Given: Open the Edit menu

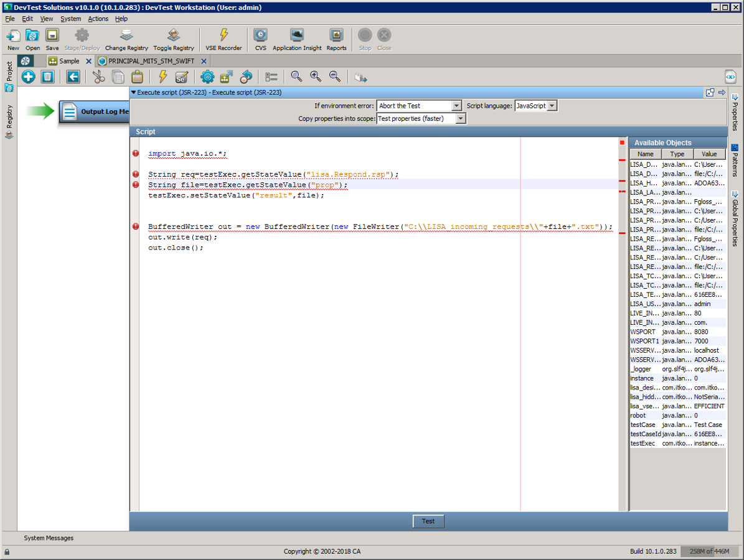Looking at the screenshot, I should coord(27,19).
